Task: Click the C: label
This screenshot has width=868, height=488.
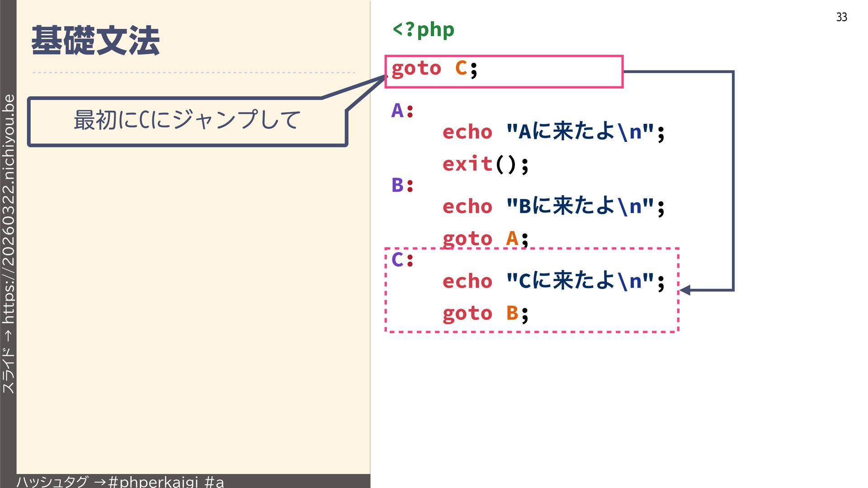Action: point(402,260)
